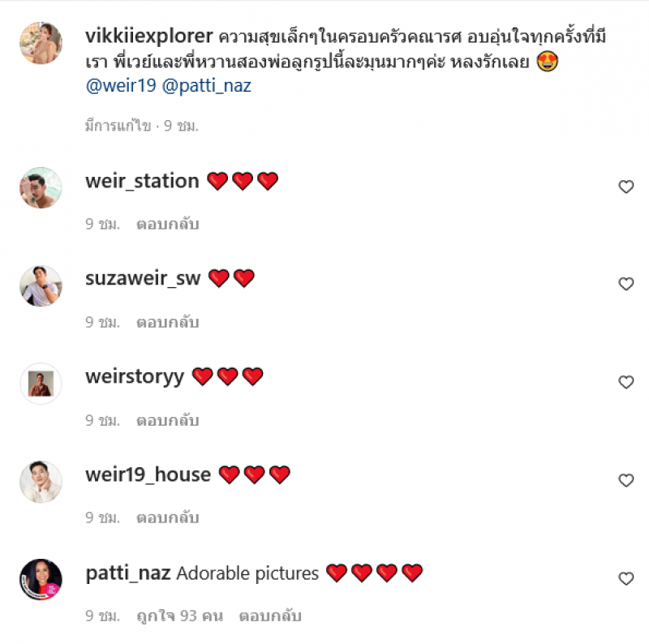Open weir_station avatar
Image resolution: width=649 pixels, height=644 pixels.
click(41, 187)
